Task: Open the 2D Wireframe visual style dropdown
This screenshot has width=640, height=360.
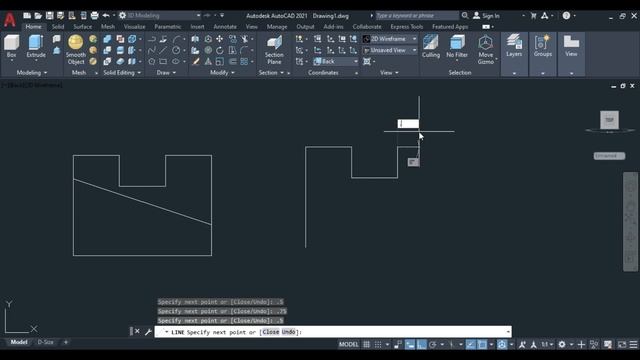Action: click(x=390, y=39)
